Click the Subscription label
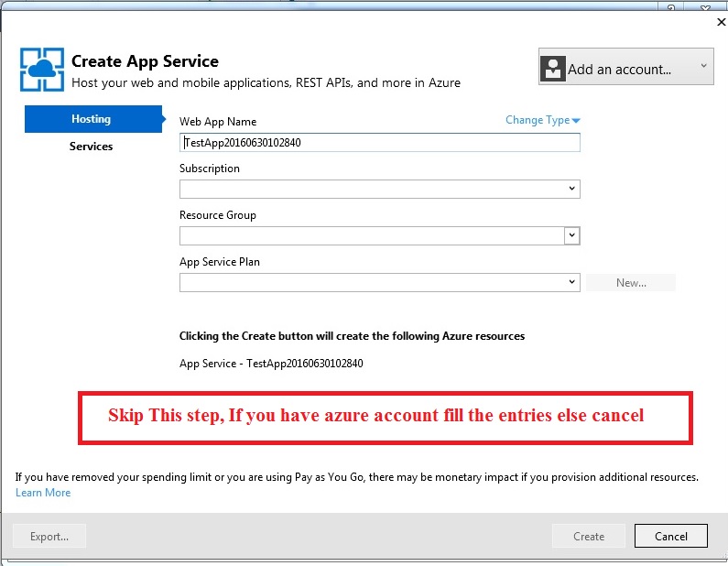This screenshot has width=728, height=566. (210, 169)
